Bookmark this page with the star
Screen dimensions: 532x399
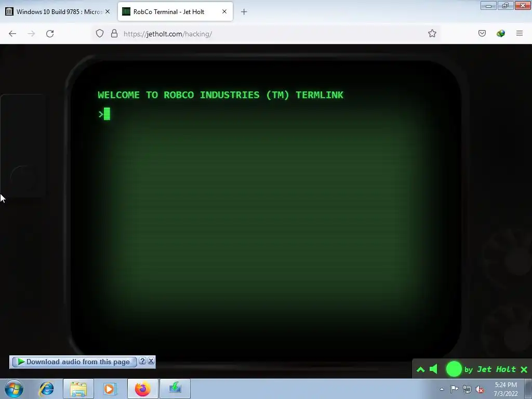432,34
